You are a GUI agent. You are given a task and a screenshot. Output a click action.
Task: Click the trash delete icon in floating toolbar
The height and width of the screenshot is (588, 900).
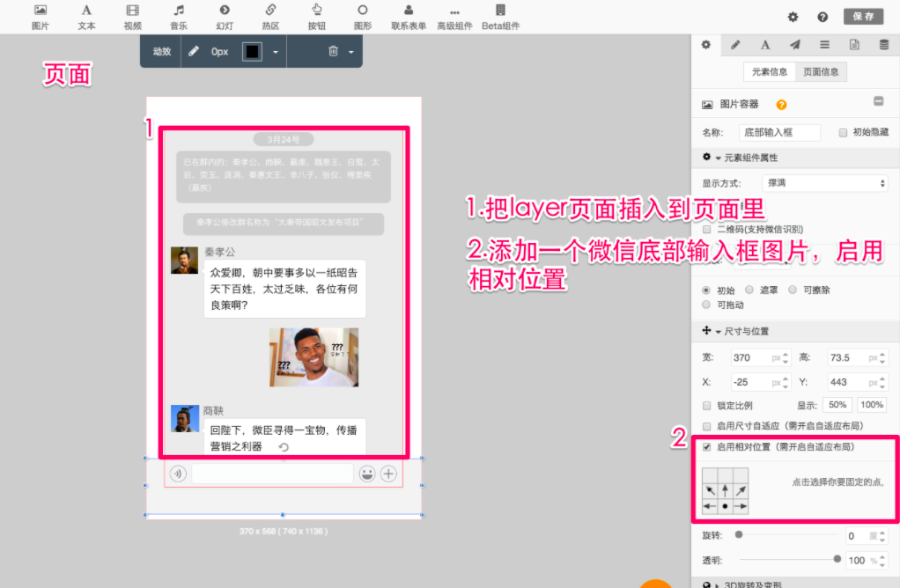click(333, 52)
